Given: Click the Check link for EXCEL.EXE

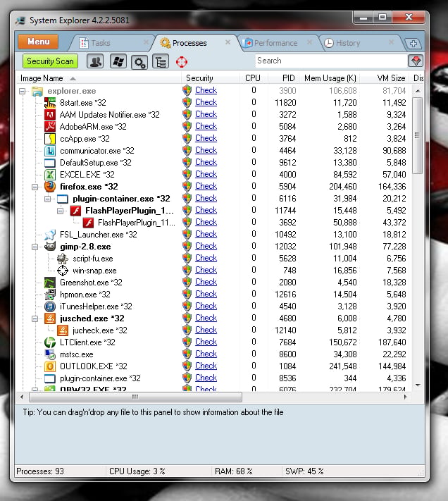Looking at the screenshot, I should (x=206, y=174).
